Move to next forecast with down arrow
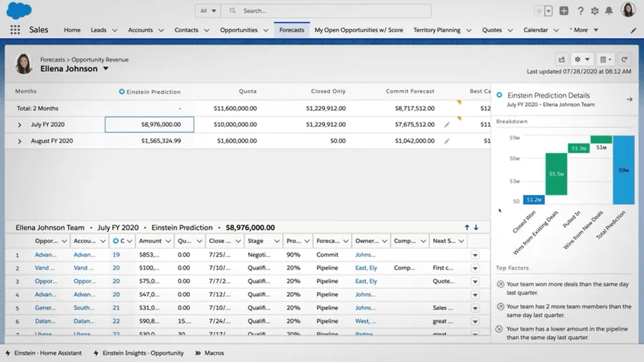The height and width of the screenshot is (362, 644). (x=476, y=228)
